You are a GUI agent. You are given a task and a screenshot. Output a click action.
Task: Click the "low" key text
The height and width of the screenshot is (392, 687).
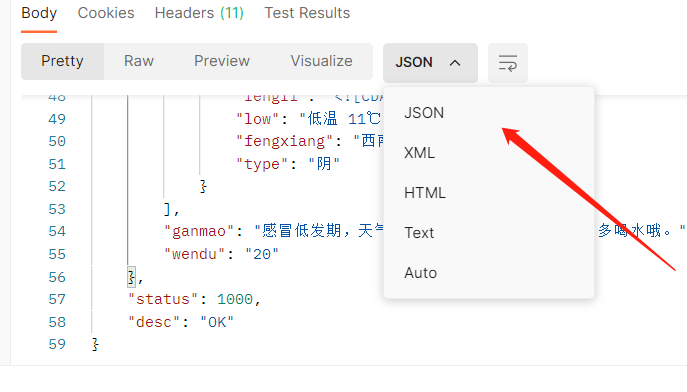(257, 119)
